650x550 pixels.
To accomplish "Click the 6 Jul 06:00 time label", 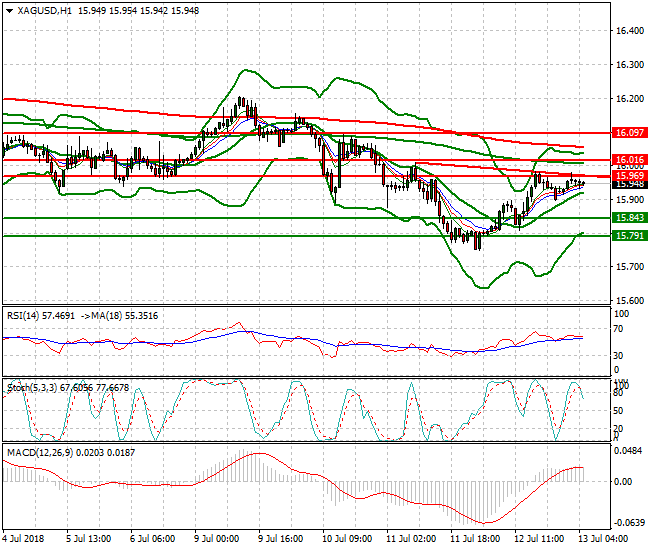I will 153,539.
